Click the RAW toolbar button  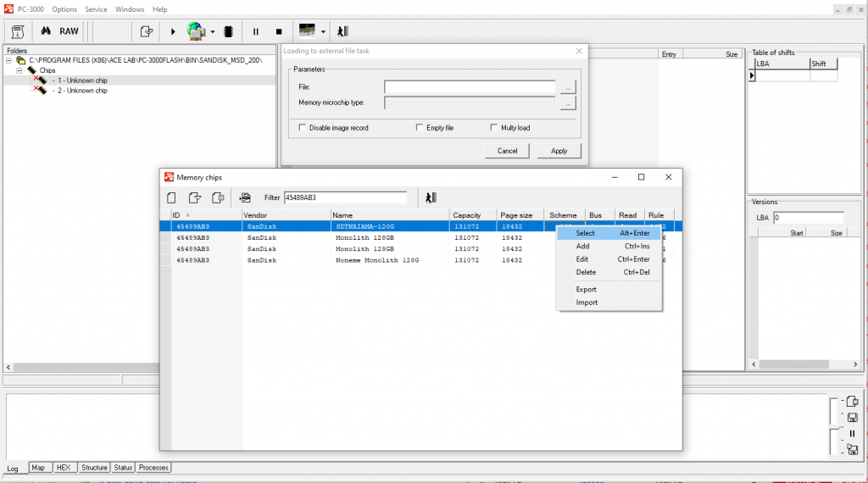[69, 31]
